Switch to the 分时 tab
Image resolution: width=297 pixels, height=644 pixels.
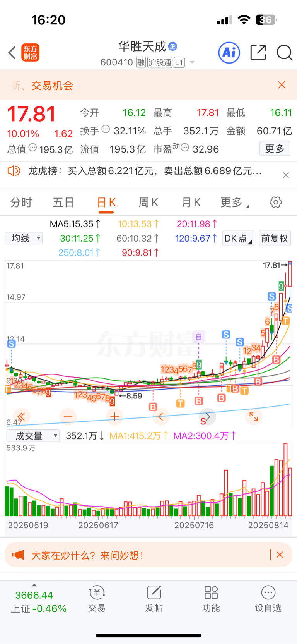(21, 202)
